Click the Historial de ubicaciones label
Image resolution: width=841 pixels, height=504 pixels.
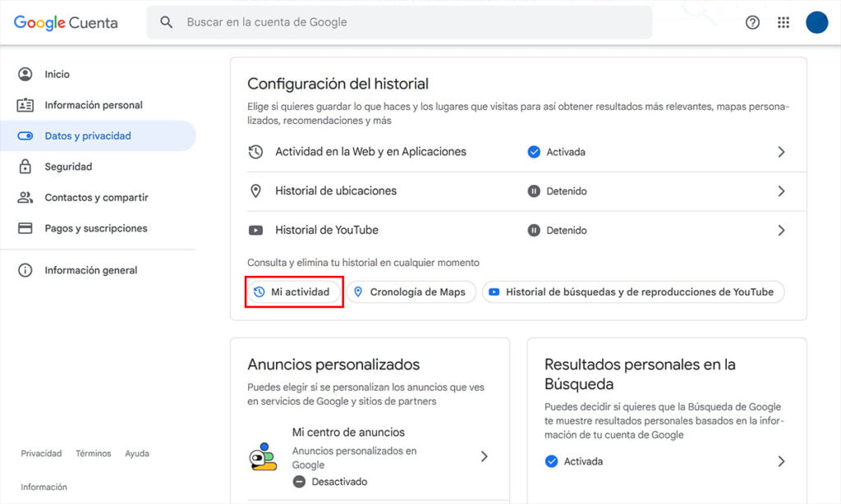click(x=336, y=191)
